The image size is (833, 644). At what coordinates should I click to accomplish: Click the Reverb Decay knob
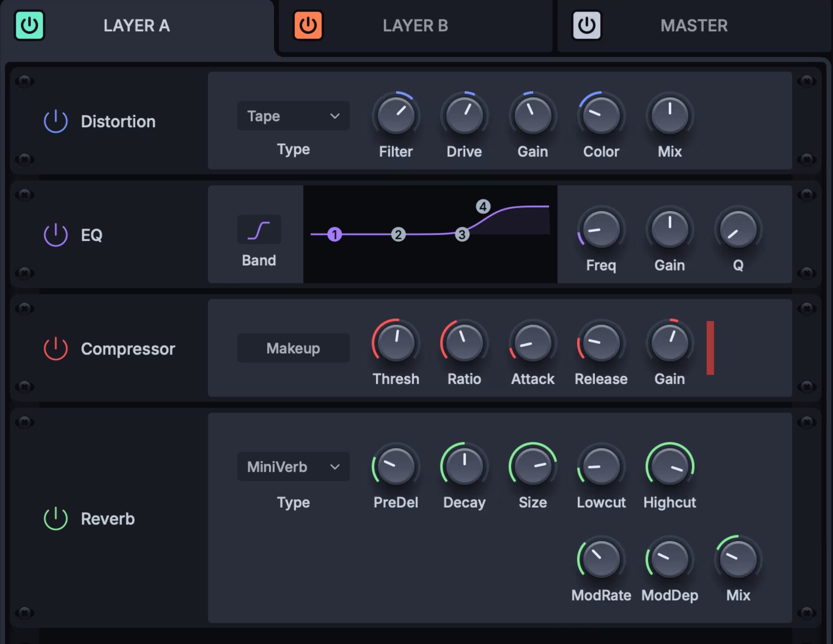pos(464,466)
